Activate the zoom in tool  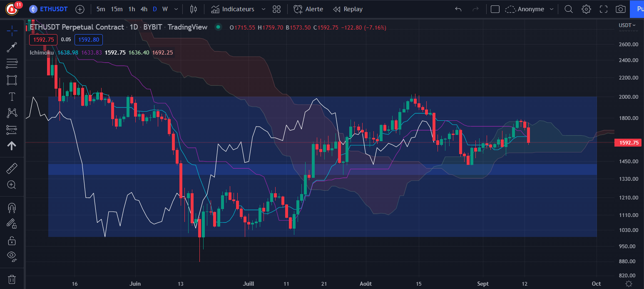[x=12, y=185]
